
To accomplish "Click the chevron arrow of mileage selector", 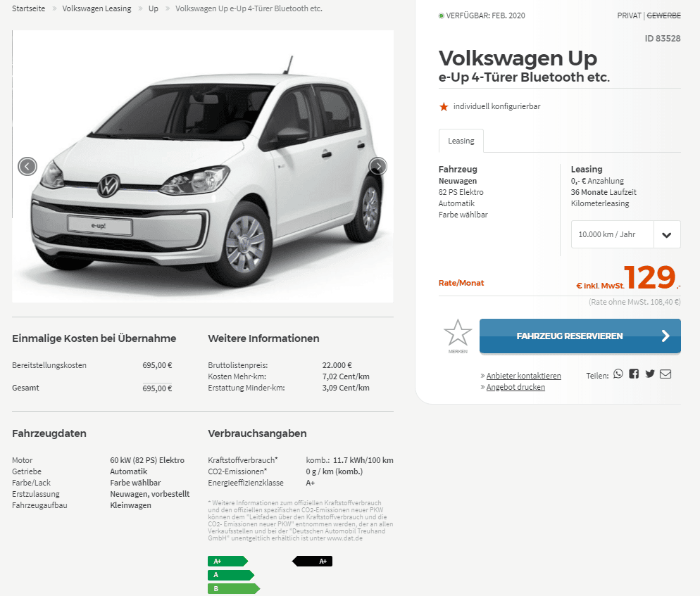I will tap(667, 234).
